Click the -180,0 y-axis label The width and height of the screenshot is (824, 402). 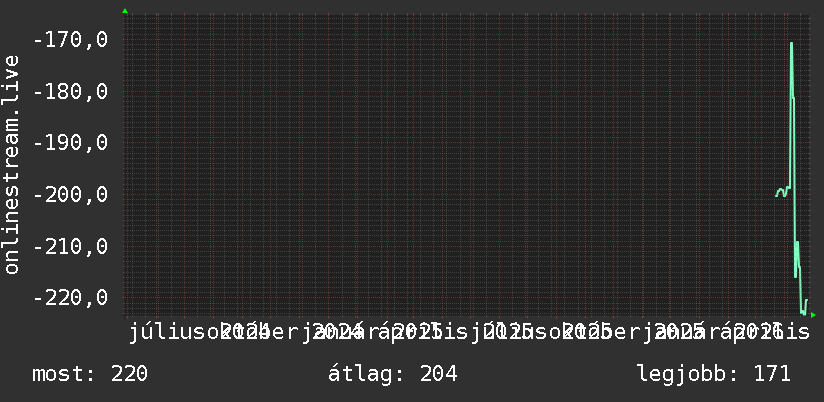coord(70,91)
